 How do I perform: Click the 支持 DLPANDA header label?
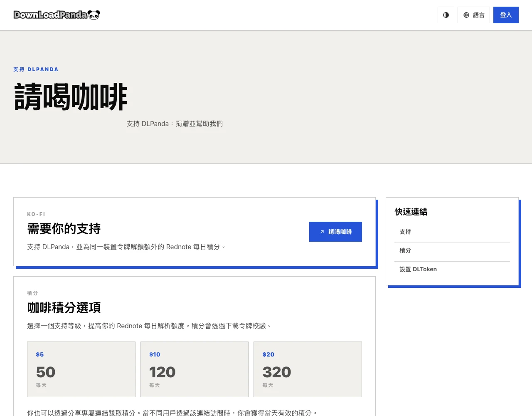36,69
